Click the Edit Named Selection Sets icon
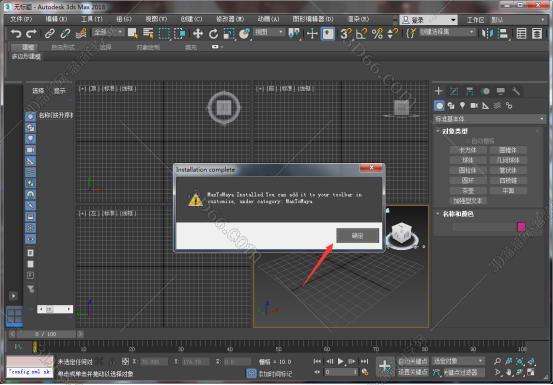 point(411,33)
